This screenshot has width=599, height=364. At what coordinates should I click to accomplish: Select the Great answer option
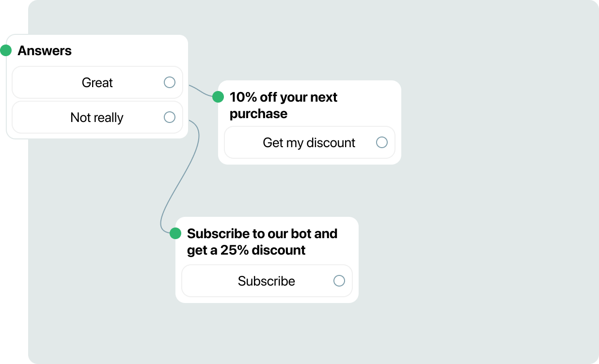coord(97,82)
